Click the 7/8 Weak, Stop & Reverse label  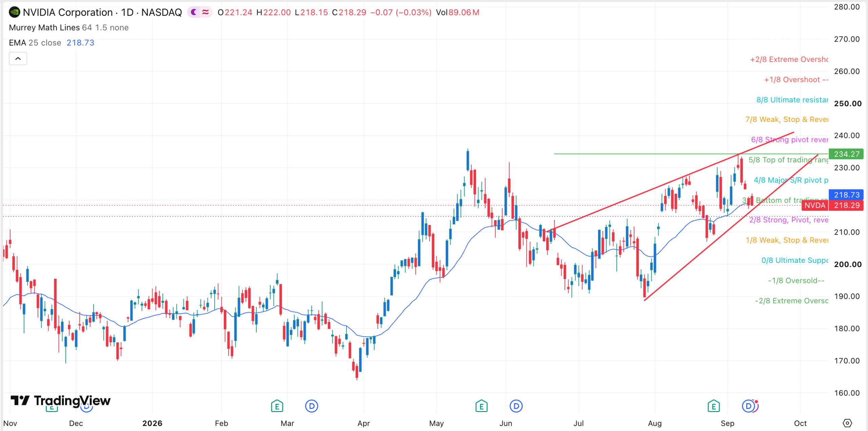coord(787,120)
